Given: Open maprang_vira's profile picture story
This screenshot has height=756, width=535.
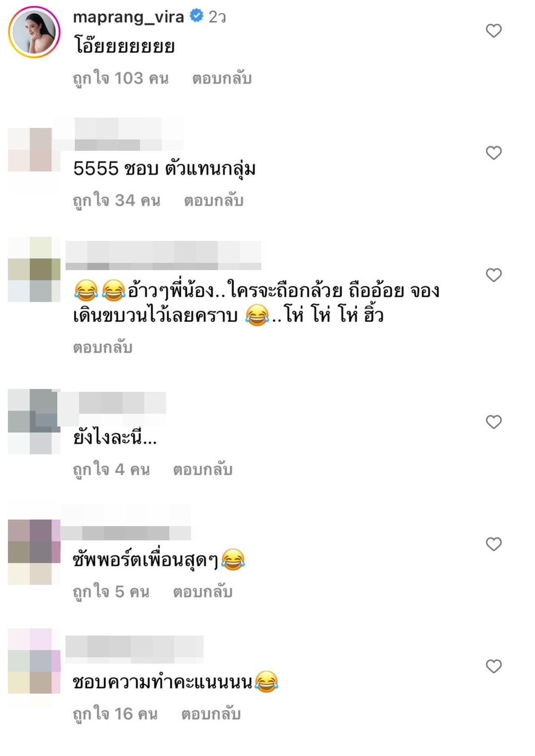Looking at the screenshot, I should pyautogui.click(x=34, y=32).
